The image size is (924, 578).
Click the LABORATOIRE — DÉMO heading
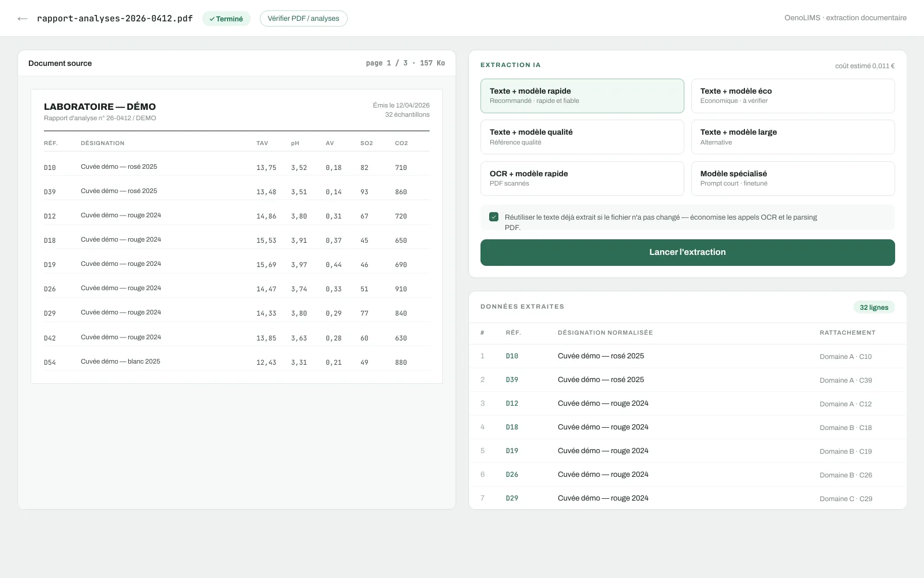pos(100,107)
